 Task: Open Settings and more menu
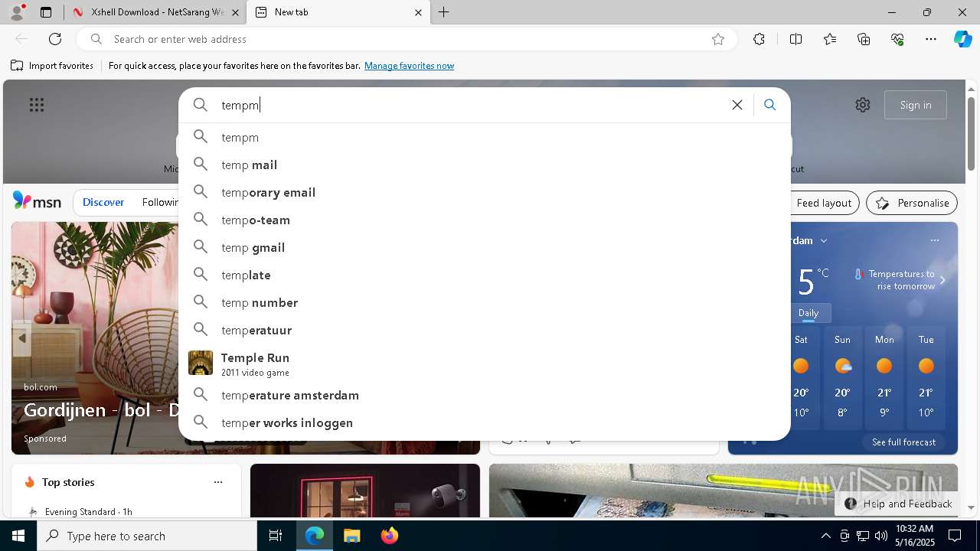coord(931,39)
